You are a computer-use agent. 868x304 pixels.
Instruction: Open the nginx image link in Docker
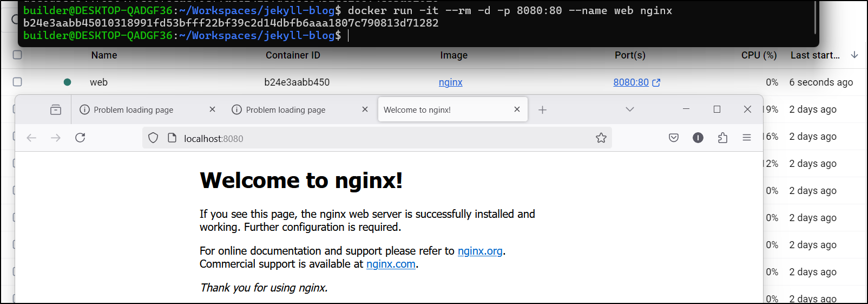(450, 82)
